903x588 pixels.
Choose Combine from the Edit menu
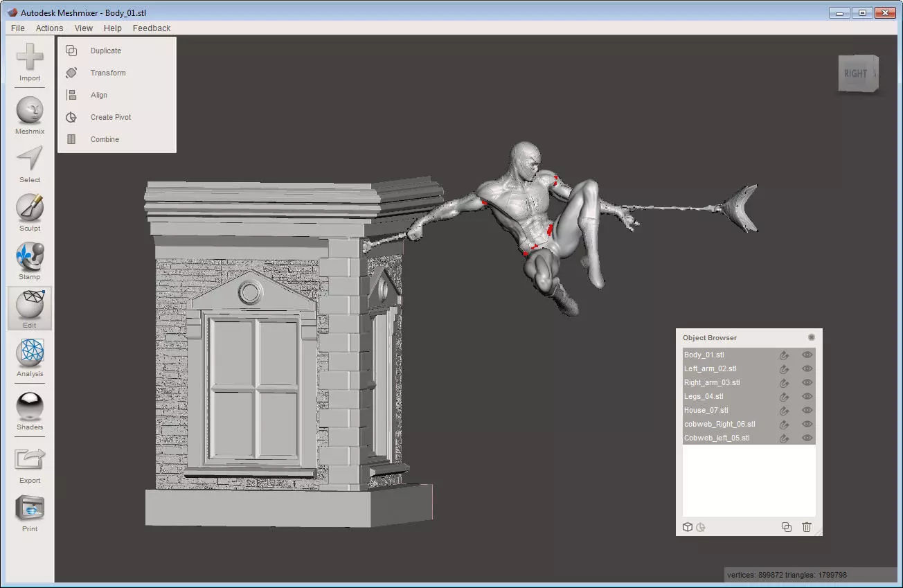tap(105, 139)
